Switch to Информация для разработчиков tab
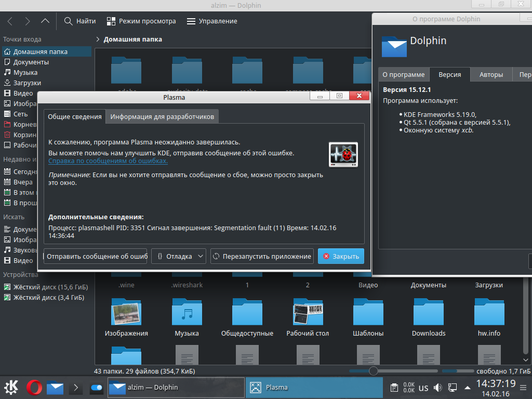 (x=162, y=117)
